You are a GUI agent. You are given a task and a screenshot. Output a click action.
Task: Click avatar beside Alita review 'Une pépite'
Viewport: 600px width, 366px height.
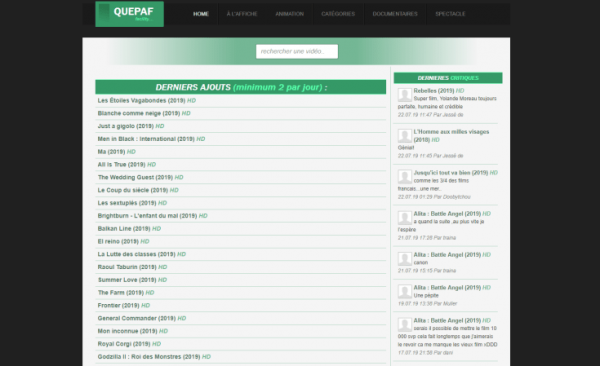pos(404,292)
